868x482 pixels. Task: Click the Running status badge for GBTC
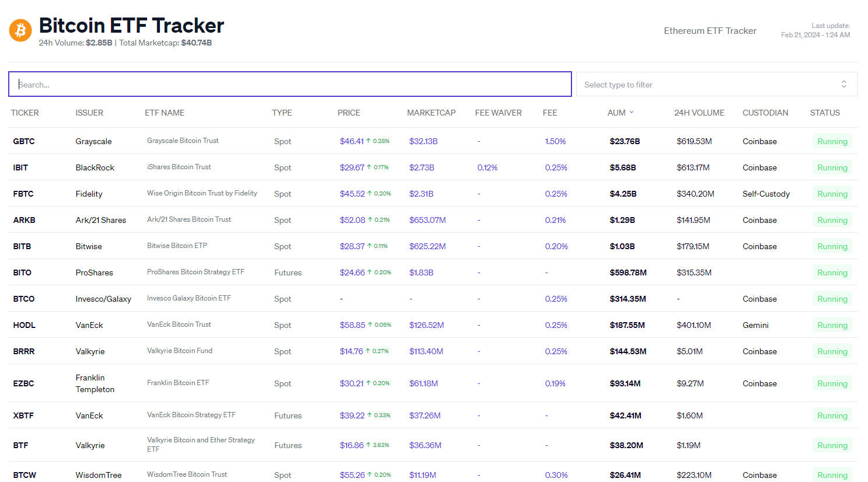[832, 141]
